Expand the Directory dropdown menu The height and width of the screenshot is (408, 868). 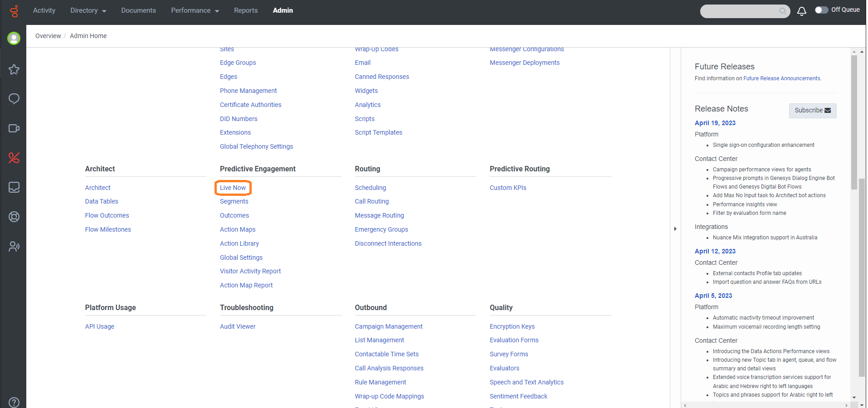pyautogui.click(x=88, y=10)
